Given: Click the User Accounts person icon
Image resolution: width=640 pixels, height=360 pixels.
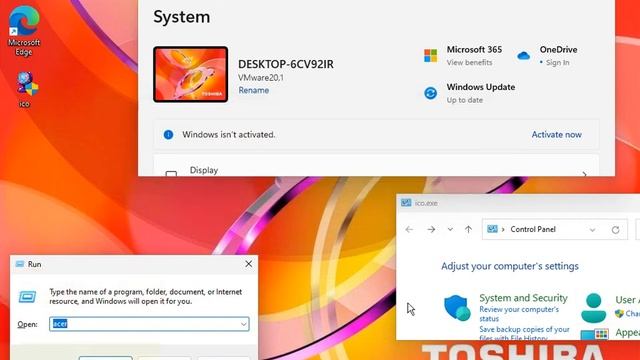Looking at the screenshot, I should (x=593, y=308).
